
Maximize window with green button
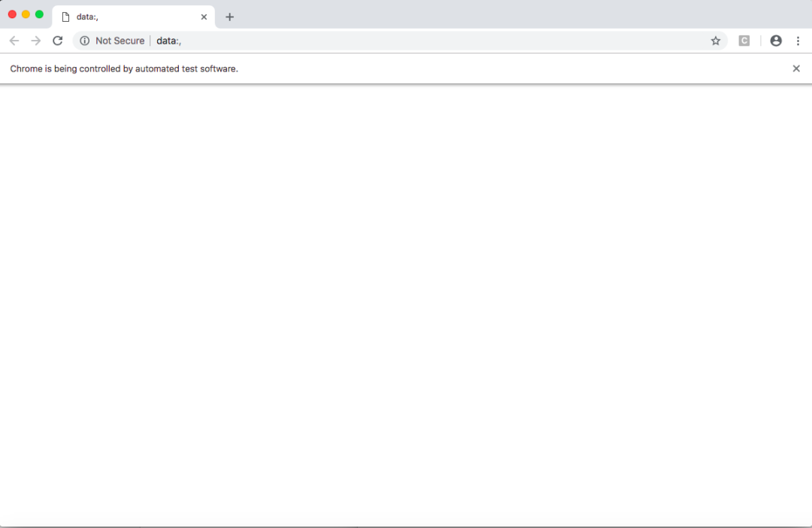point(39,14)
